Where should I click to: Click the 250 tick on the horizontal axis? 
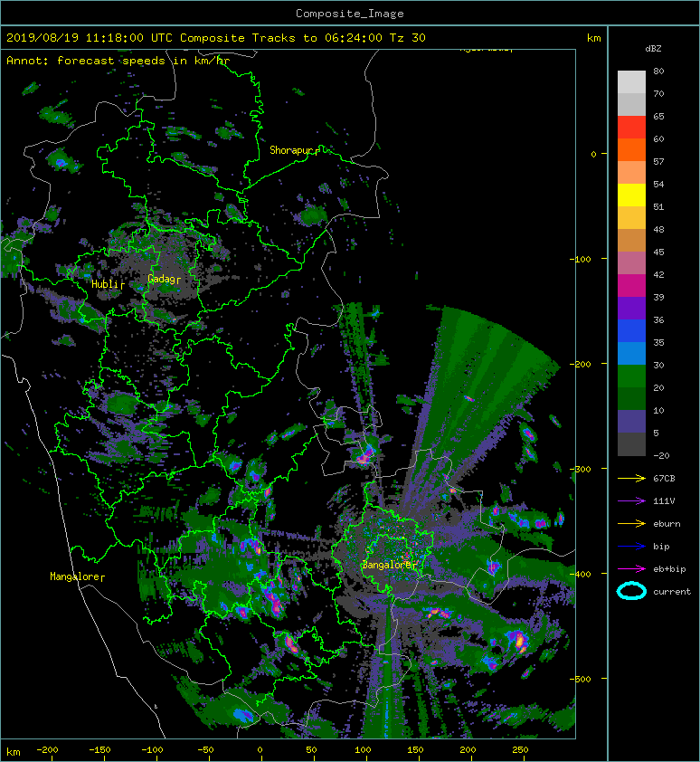click(x=520, y=750)
